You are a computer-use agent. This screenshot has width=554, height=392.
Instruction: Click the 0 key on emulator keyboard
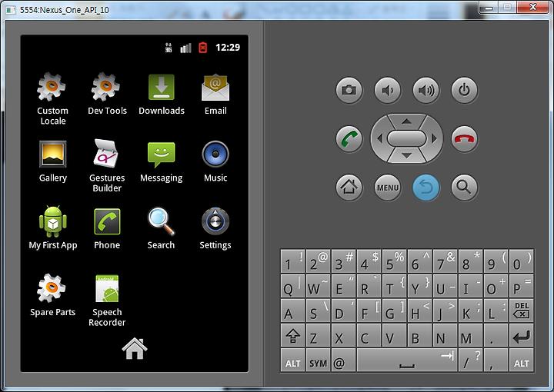click(x=522, y=261)
